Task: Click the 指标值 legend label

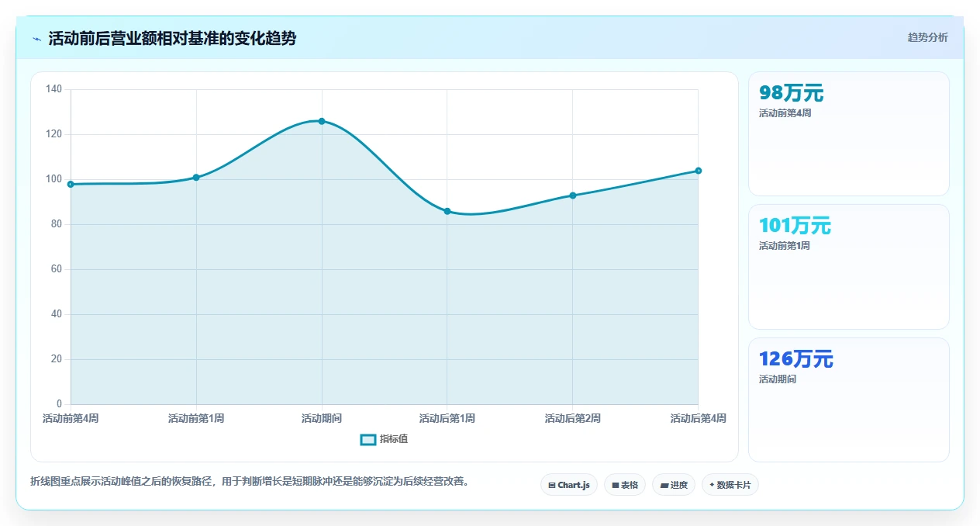Action: (394, 439)
